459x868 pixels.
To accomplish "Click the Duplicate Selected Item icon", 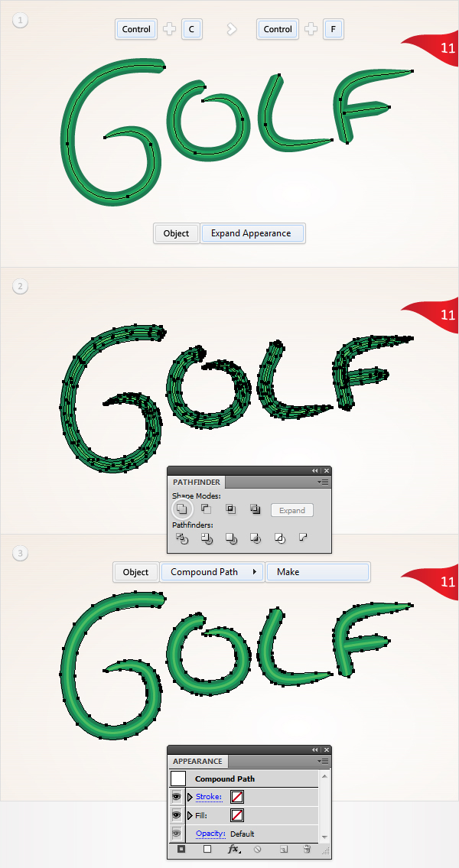I will click(283, 849).
